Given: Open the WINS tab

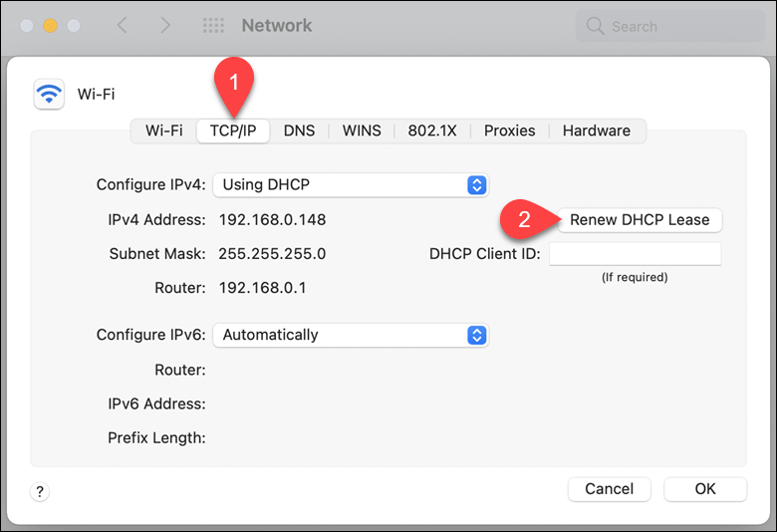Looking at the screenshot, I should pos(362,131).
